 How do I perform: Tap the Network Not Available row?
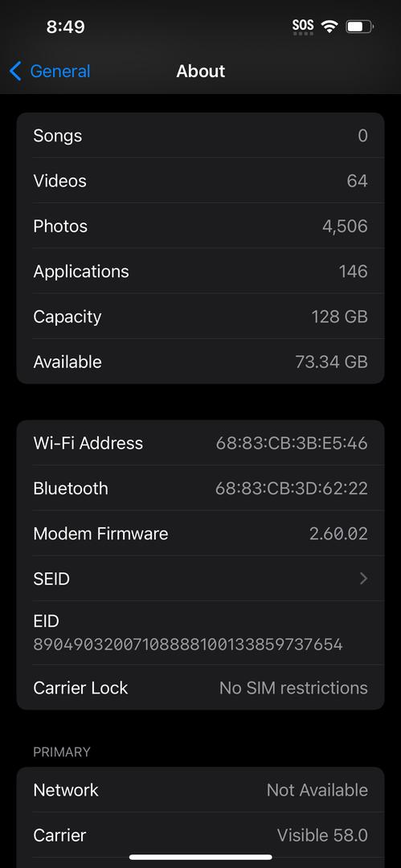(201, 790)
